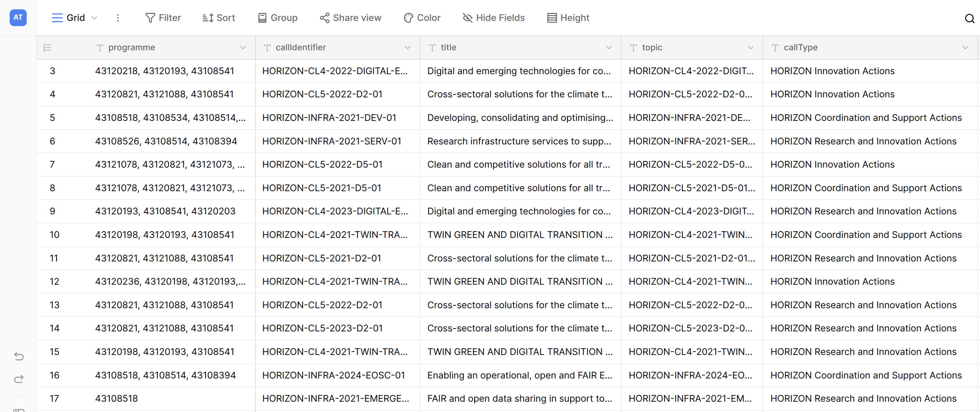980x412 pixels.
Task: Click the redo arrow icon
Action: 19,379
